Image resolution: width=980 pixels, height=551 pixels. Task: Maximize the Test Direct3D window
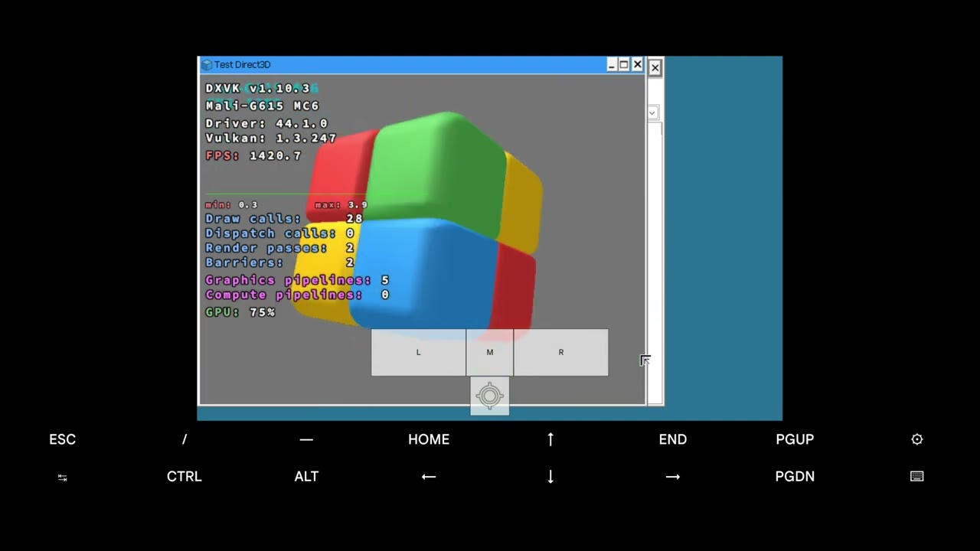(624, 65)
